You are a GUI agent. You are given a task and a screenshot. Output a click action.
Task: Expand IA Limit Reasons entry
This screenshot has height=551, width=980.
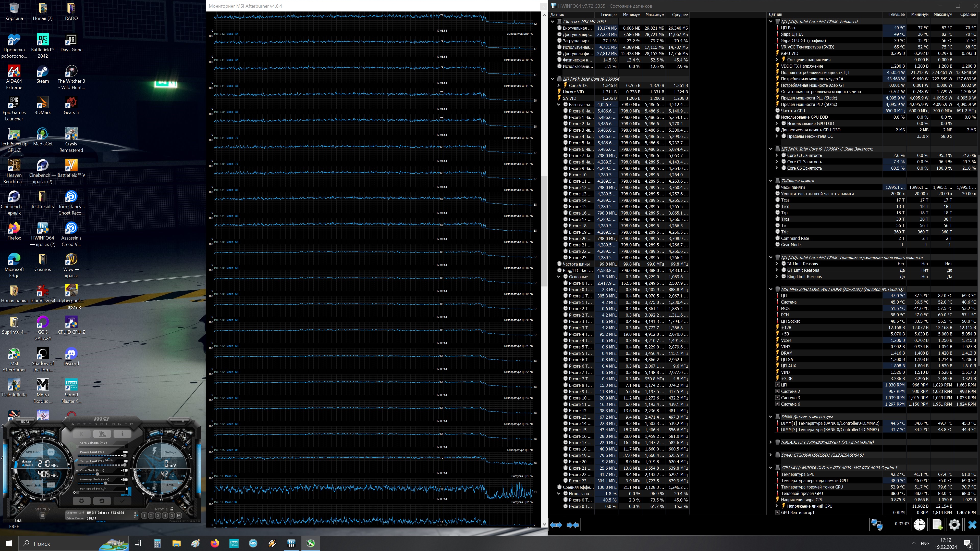pos(777,264)
